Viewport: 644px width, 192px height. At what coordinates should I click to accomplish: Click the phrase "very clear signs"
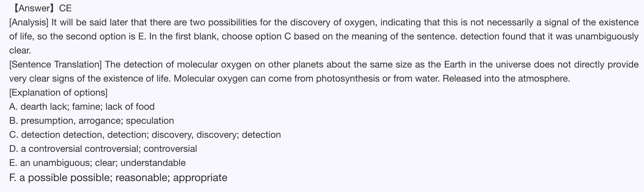(x=42, y=78)
